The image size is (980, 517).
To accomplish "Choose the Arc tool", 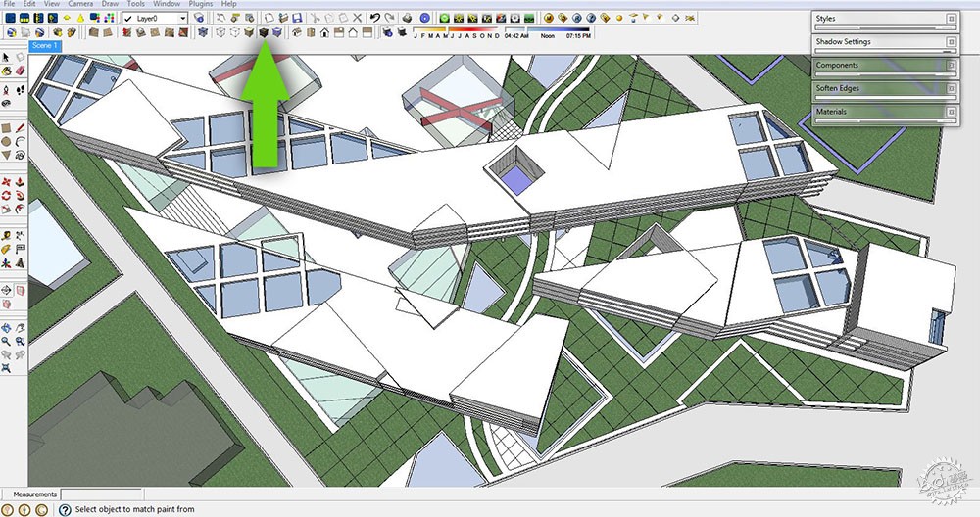I will click(20, 142).
